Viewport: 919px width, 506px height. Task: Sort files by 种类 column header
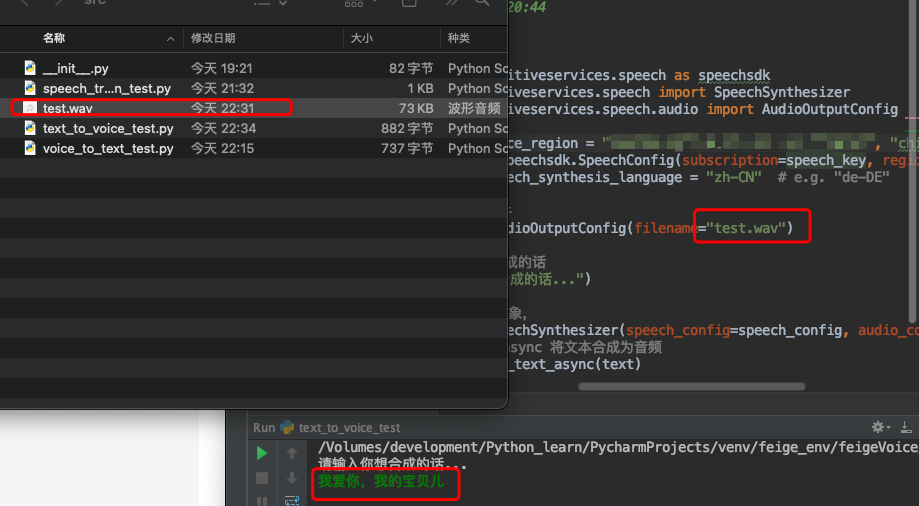pos(459,38)
